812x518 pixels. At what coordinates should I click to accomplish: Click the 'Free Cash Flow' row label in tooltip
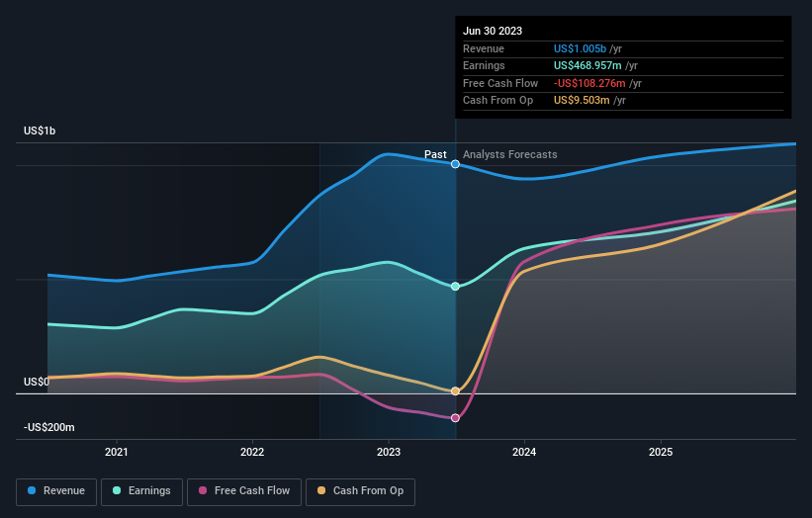coord(500,83)
